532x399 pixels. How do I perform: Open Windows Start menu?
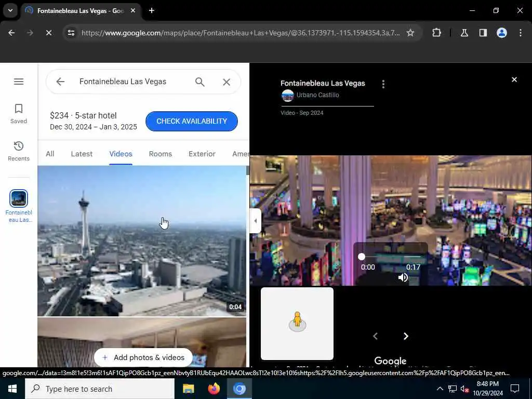point(12,389)
